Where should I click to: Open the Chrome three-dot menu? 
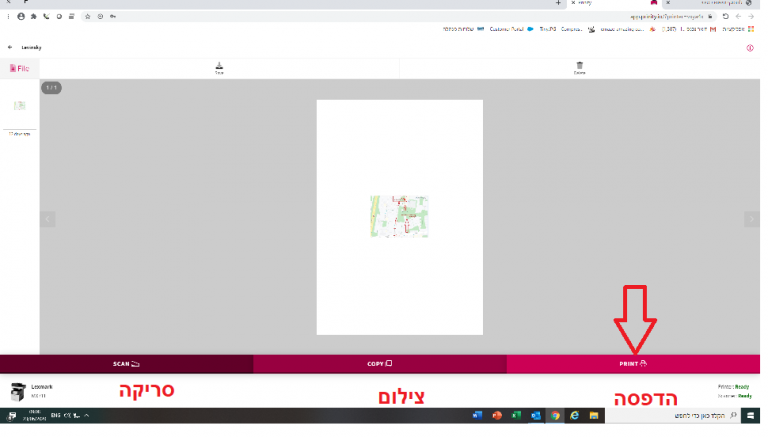coord(8,16)
